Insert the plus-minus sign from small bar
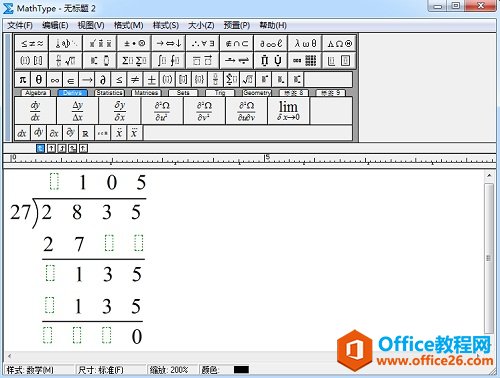The width and height of the screenshot is (500, 378). [x=151, y=80]
